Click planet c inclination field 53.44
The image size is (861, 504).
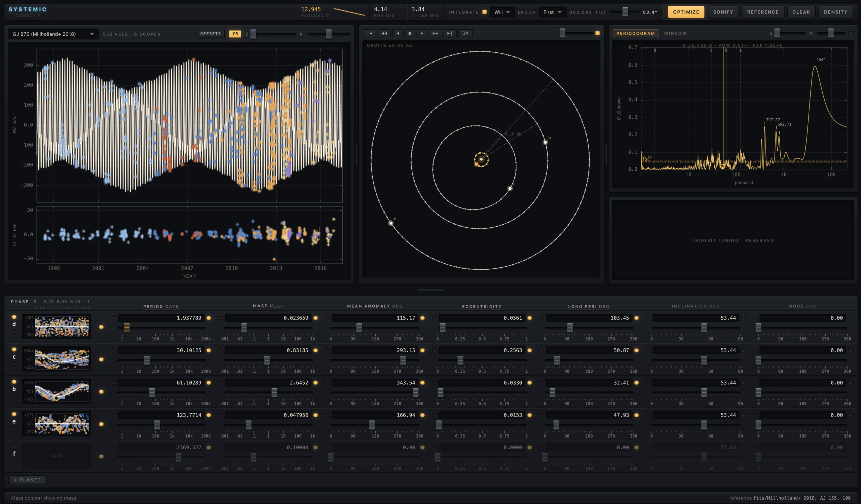(696, 350)
